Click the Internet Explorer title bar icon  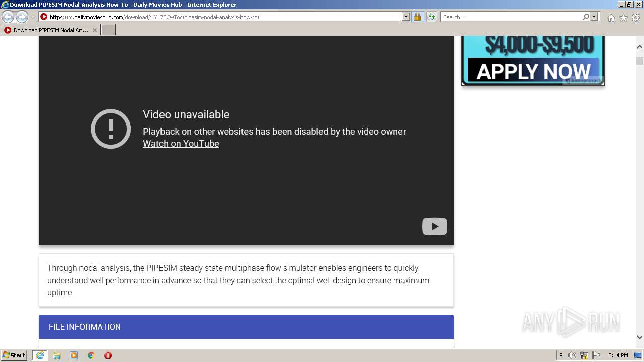pos(5,5)
